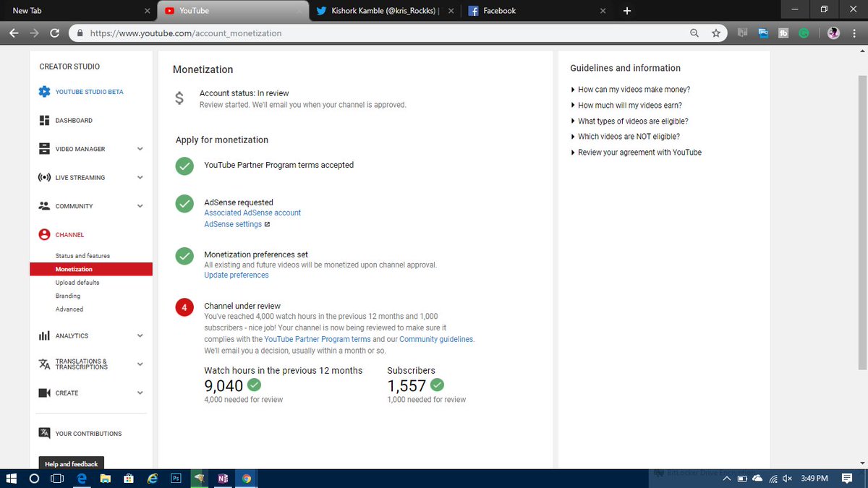Screen dimensions: 868x488
Task: Click the Windows Start button
Action: tap(11, 478)
